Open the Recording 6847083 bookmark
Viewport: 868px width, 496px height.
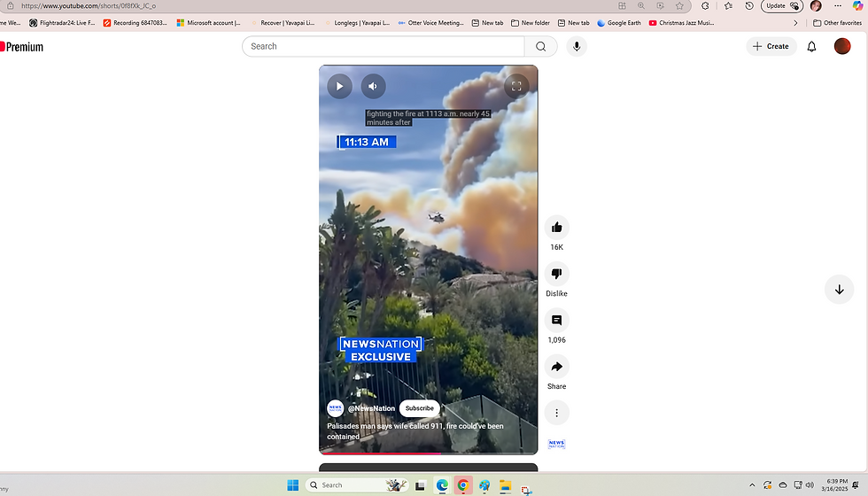coord(135,23)
